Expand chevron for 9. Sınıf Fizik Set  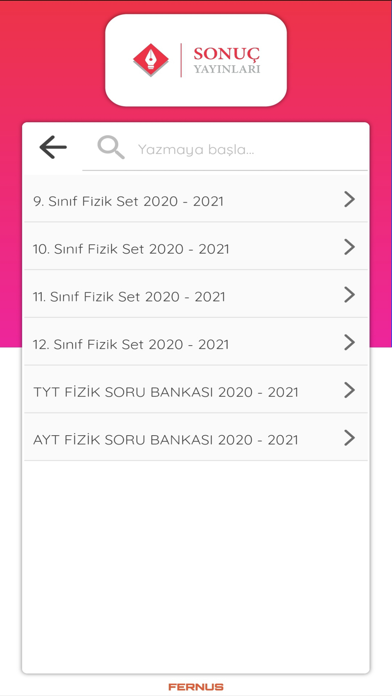tap(350, 200)
